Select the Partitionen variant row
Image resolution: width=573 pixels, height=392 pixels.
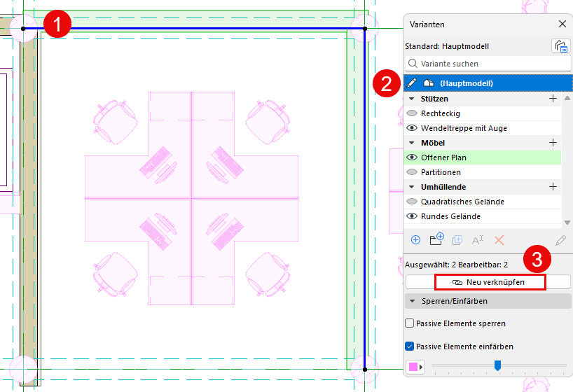coord(483,172)
